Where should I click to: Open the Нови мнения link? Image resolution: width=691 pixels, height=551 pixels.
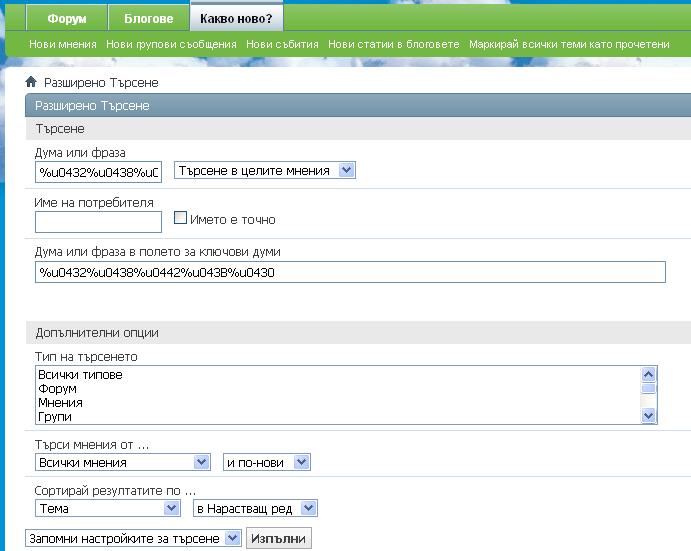coord(63,44)
